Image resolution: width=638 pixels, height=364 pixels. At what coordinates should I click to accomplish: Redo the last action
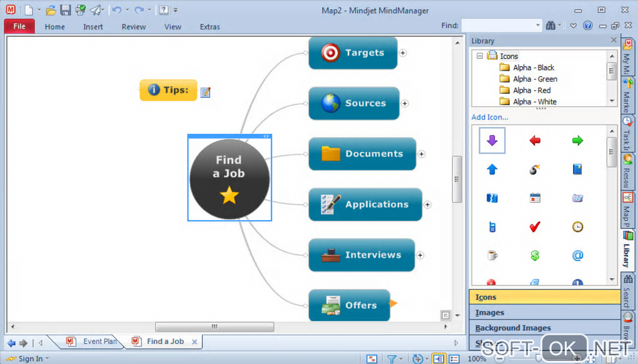tap(139, 10)
